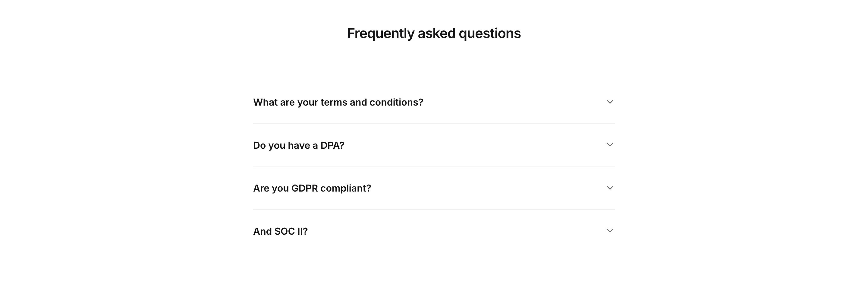The height and width of the screenshot is (292, 868).
Task: Click the chevron beside GDPR compliant question
Action: (610, 188)
